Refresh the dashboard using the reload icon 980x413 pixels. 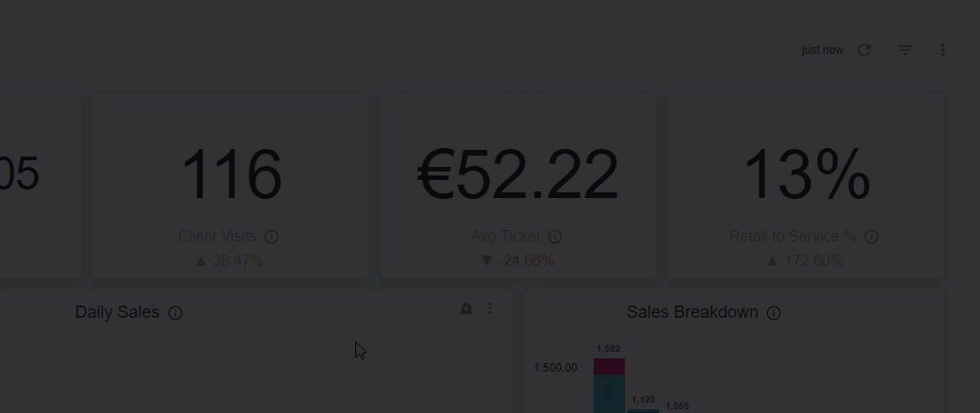[x=864, y=50]
